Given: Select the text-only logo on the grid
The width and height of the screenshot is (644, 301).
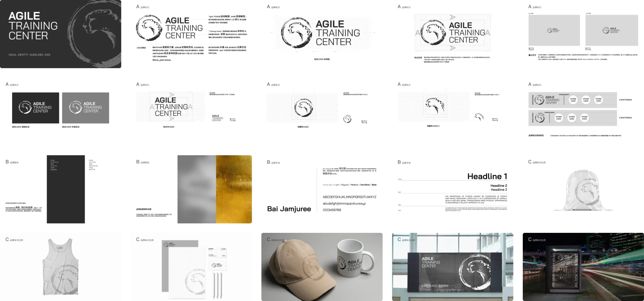Looking at the screenshot, I should (x=171, y=107).
